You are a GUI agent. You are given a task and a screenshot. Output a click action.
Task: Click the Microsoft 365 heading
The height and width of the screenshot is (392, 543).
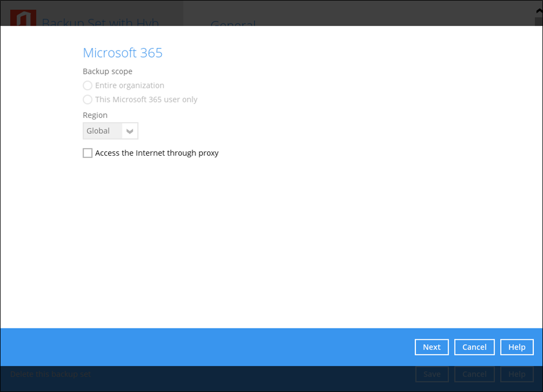pyautogui.click(x=123, y=53)
